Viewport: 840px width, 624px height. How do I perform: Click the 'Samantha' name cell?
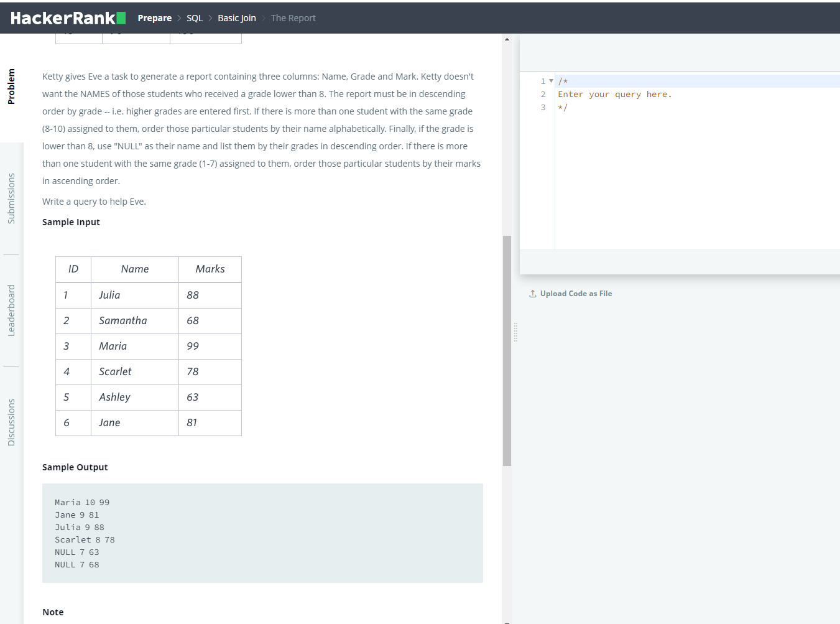click(135, 321)
